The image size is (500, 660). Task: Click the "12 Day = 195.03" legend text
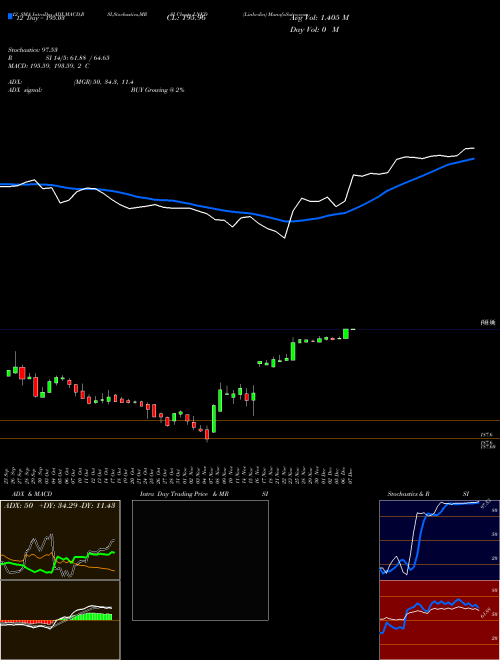point(39,18)
